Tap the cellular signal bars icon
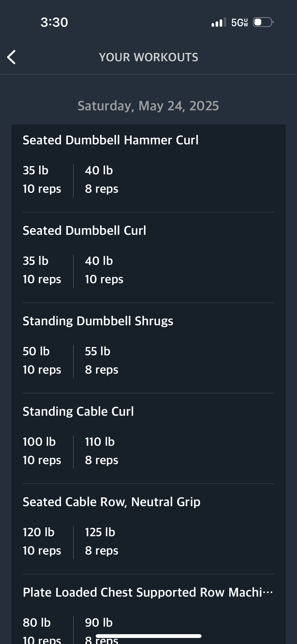This screenshot has width=297, height=644. 219,22
